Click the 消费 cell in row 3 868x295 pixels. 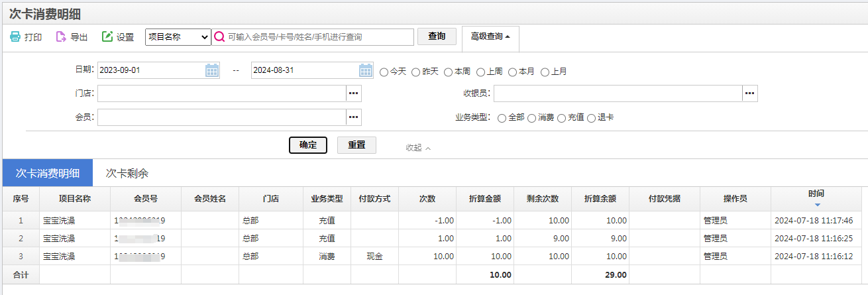[x=327, y=257]
